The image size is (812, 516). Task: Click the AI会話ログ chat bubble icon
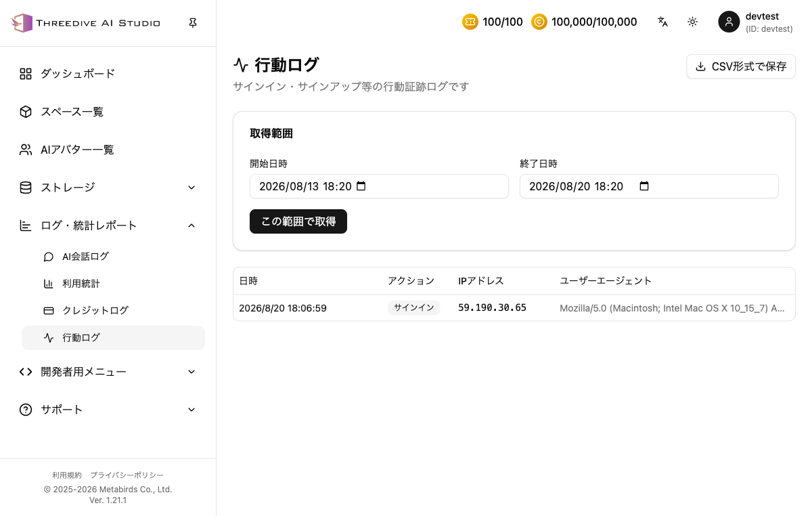[x=49, y=257]
